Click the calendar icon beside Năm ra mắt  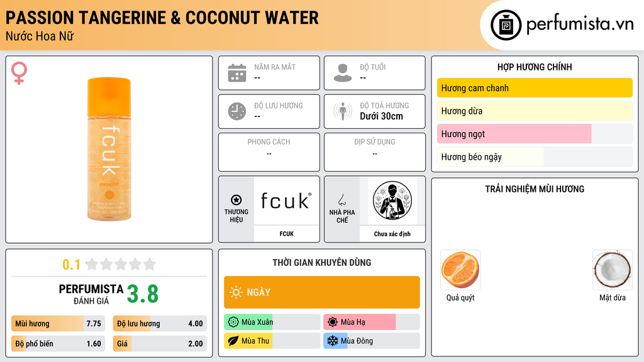tap(237, 73)
